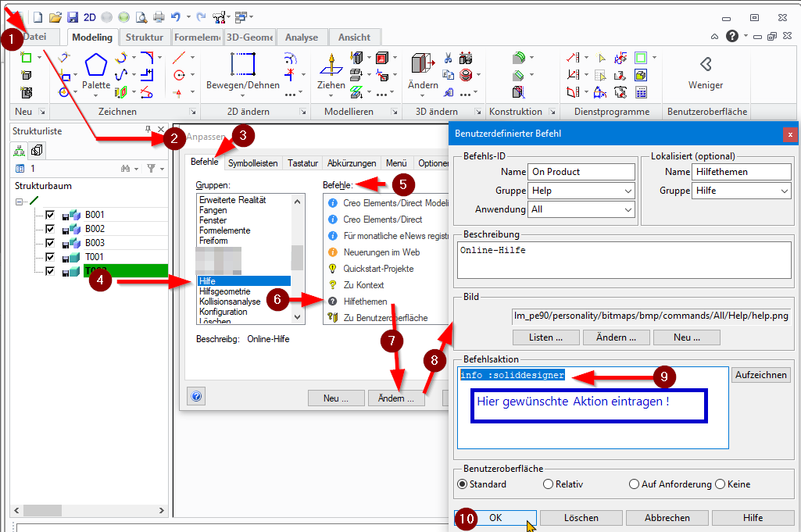Image resolution: width=801 pixels, height=532 pixels.
Task: Select the red circle drawing tool
Action: tap(179, 75)
